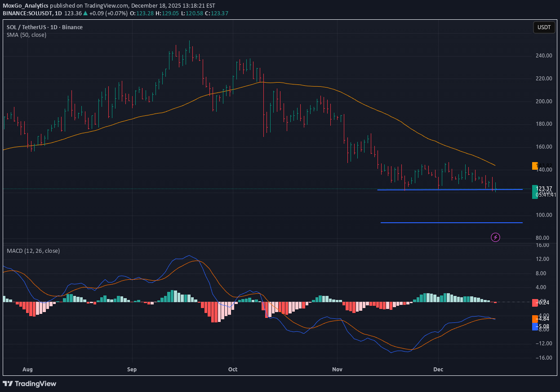Click the Dec label on the time axis
The width and height of the screenshot is (560, 392).
point(438,370)
